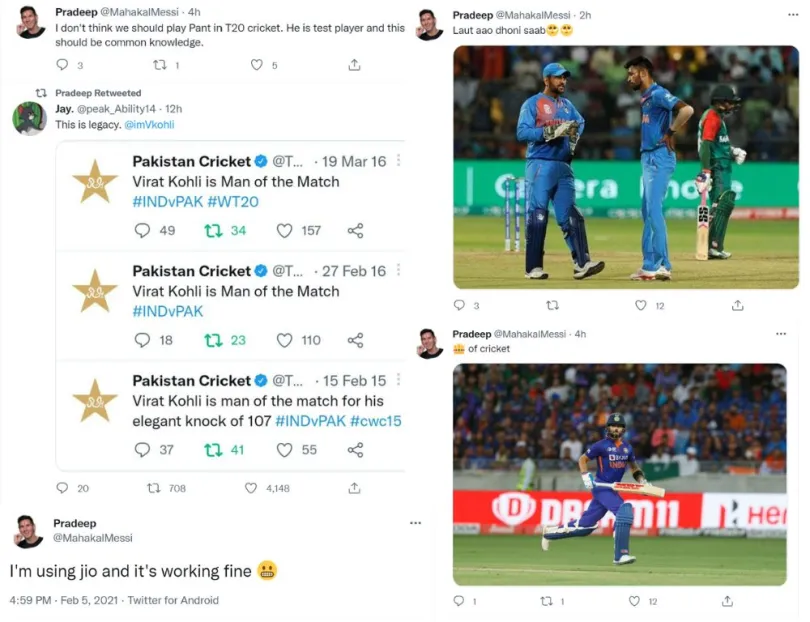
Task: Share the 15 Feb 15 Pakistan Cricket tweet
Action: pos(355,450)
